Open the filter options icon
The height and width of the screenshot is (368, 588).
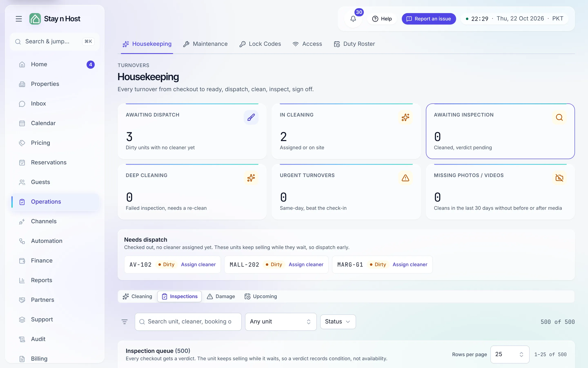(x=124, y=322)
